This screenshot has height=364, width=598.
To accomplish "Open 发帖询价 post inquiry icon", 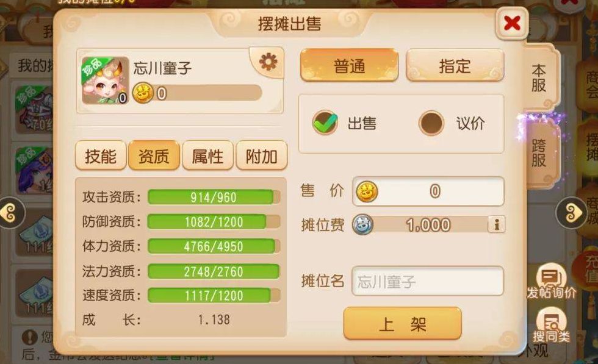I will pyautogui.click(x=552, y=282).
